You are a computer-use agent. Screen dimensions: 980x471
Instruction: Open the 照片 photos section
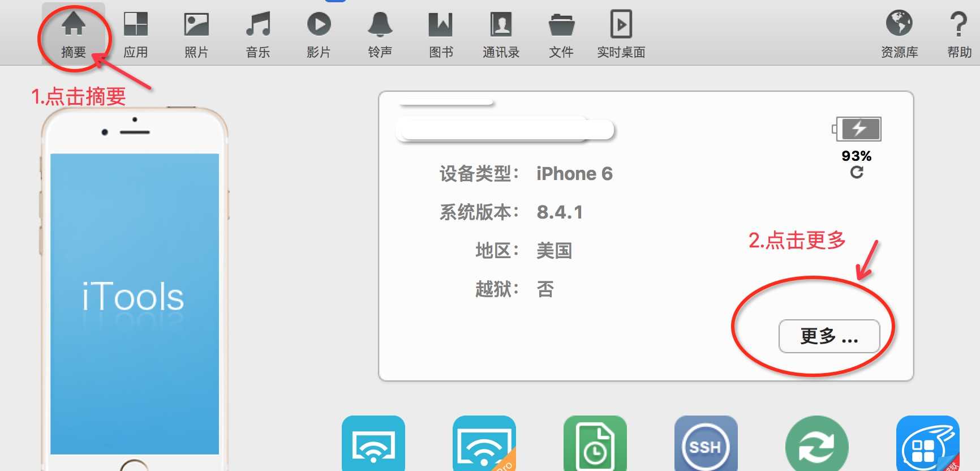click(196, 34)
